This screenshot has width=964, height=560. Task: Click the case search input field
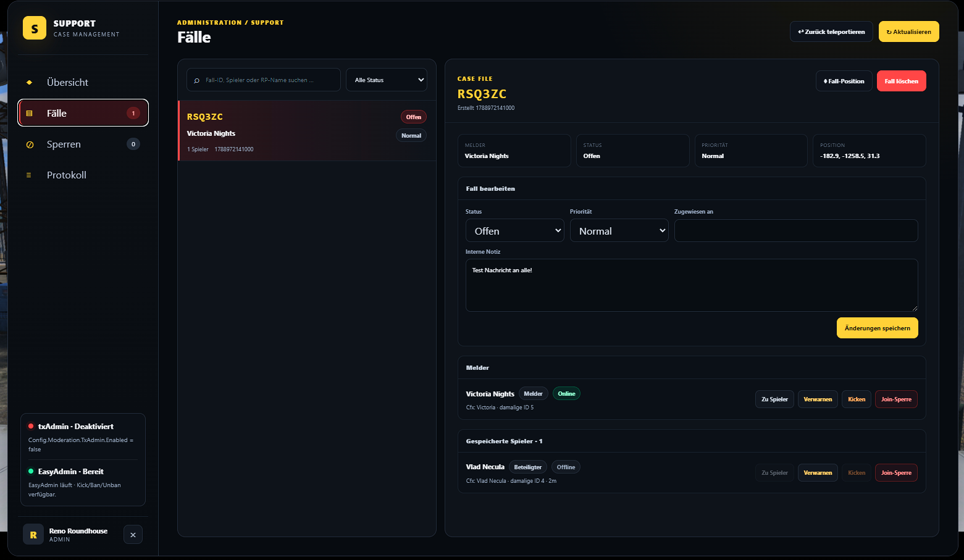[264, 80]
